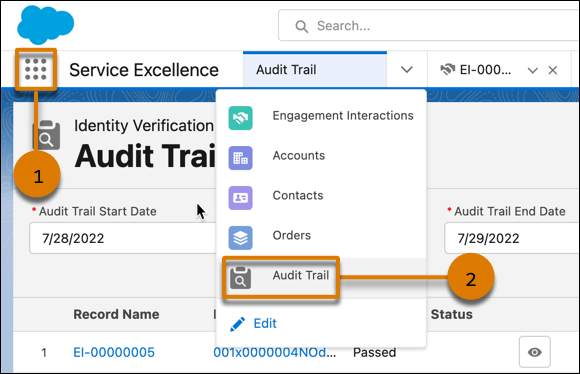Click the Salesforce cloud logo
The width and height of the screenshot is (580, 374).
[45, 24]
